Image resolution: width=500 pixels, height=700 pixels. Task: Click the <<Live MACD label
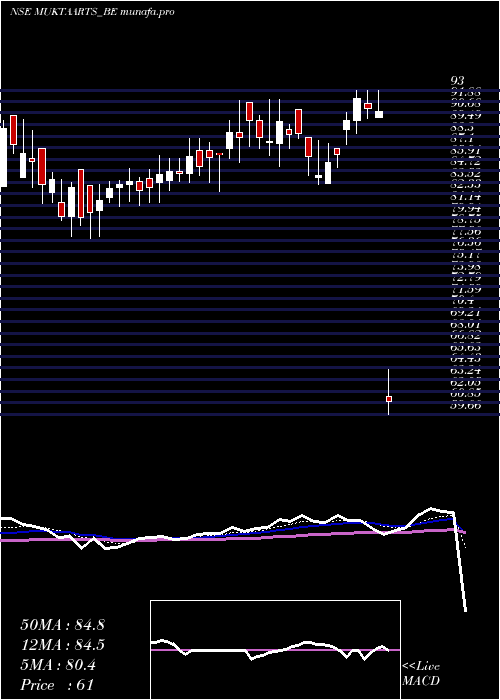(x=421, y=674)
